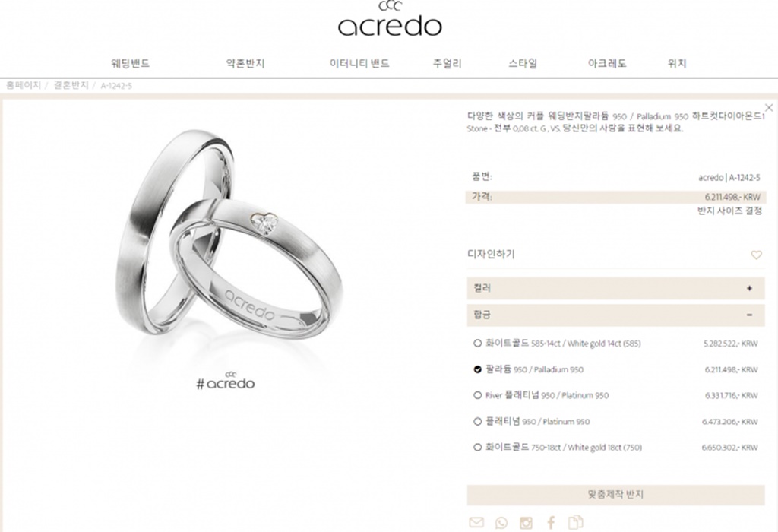
Task: Expand the 컬러 section
Action: pos(615,288)
